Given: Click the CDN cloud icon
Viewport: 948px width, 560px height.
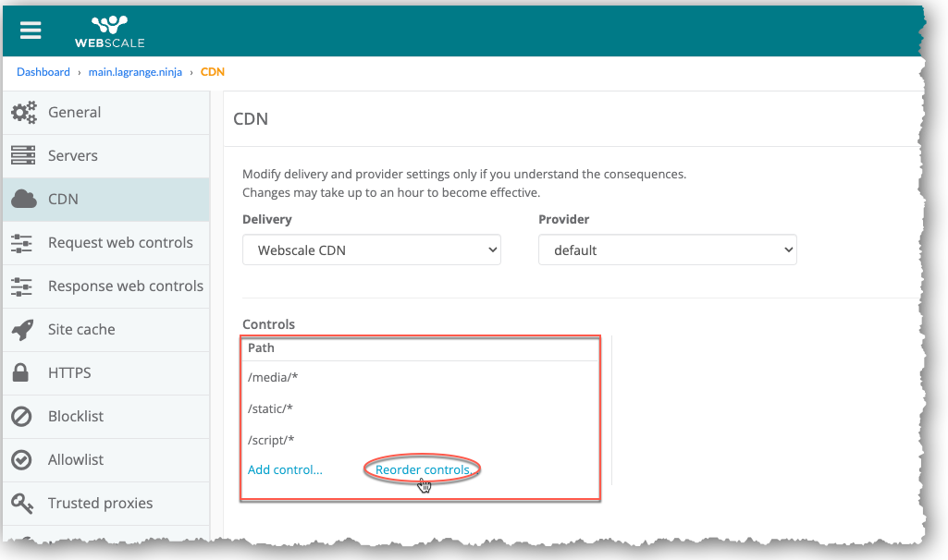Looking at the screenshot, I should 23,200.
